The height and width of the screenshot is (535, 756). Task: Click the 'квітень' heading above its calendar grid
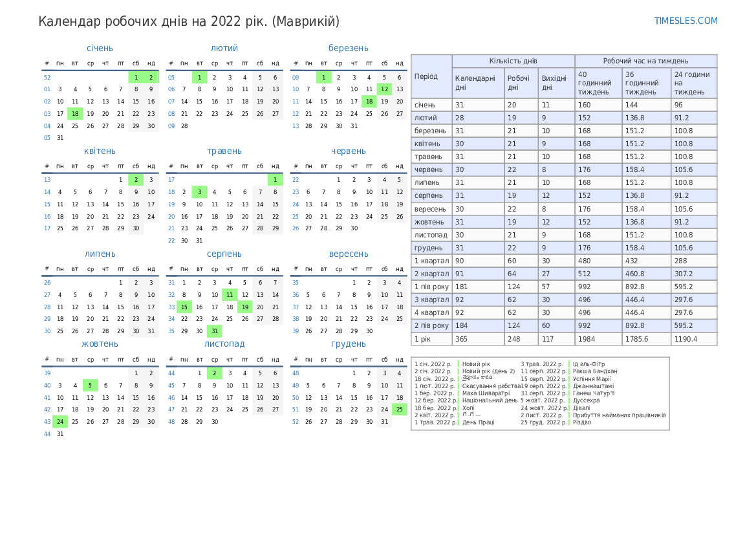(x=100, y=151)
